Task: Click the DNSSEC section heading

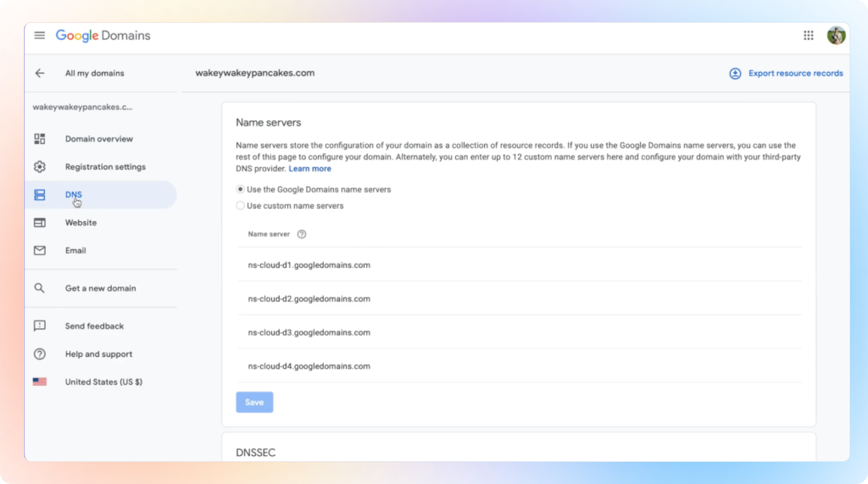Action: [255, 453]
